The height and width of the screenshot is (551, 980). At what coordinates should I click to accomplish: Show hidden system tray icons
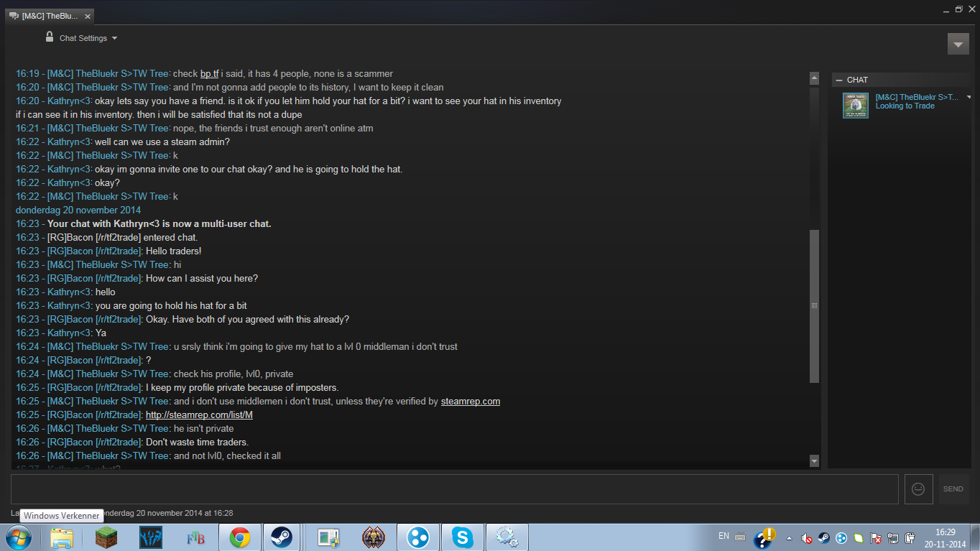click(x=790, y=537)
